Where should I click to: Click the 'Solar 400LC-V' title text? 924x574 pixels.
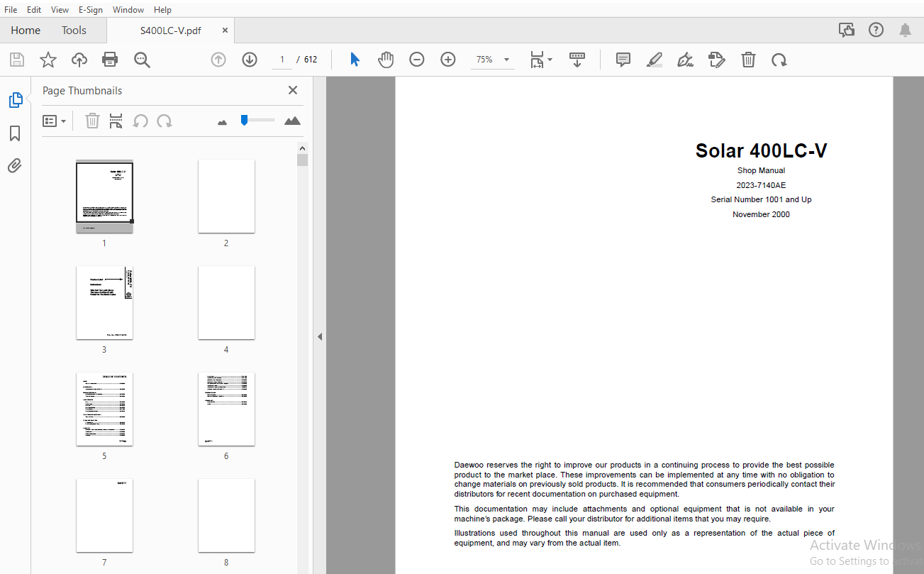tap(761, 150)
